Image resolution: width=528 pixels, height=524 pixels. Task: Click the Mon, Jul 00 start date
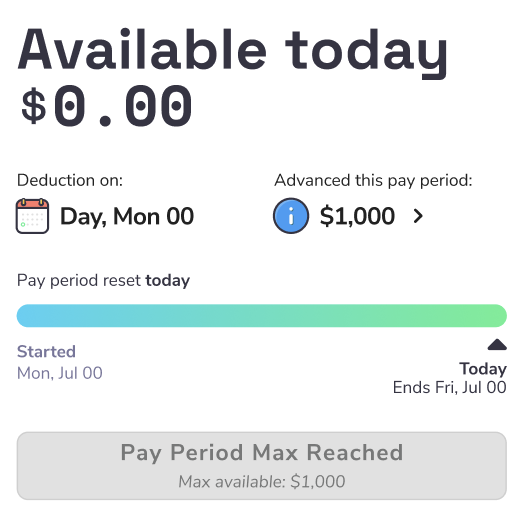pyautogui.click(x=60, y=373)
